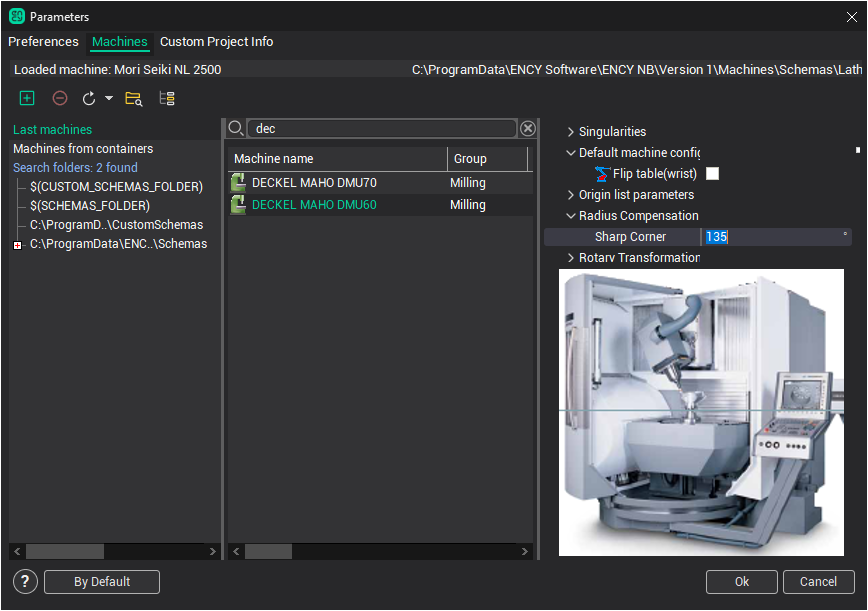Open the dropdown arrow beside refresh
The height and width of the screenshot is (611, 868).
tap(109, 98)
